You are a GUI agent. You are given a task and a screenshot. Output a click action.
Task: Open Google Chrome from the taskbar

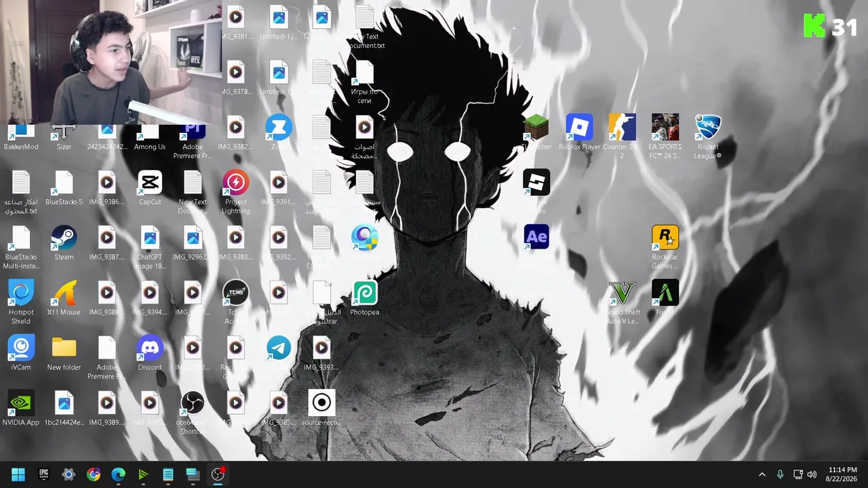coord(94,474)
